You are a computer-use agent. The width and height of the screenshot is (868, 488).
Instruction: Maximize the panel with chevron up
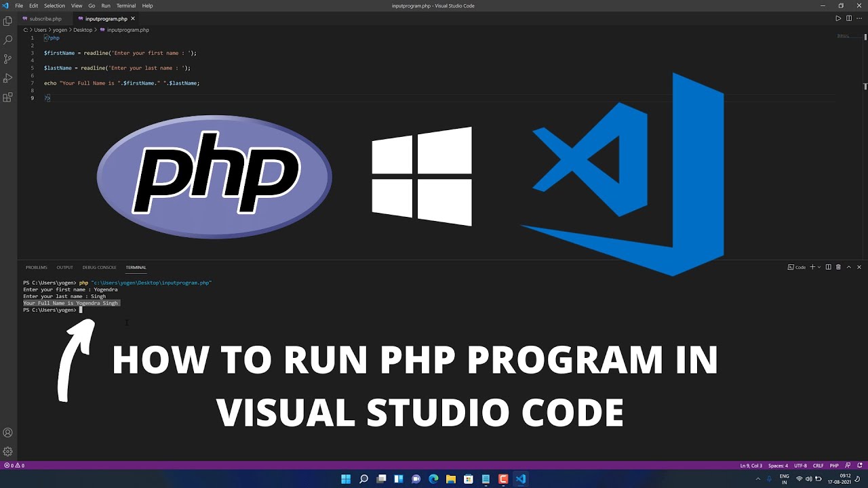(x=849, y=267)
